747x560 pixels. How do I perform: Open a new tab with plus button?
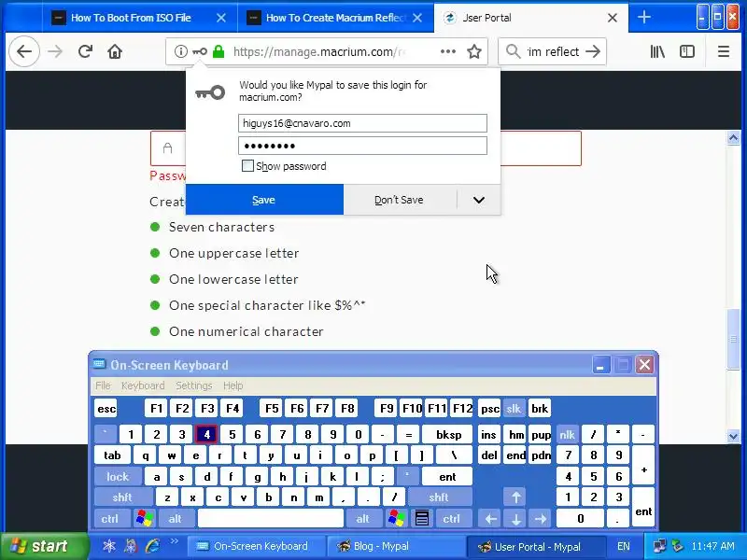[644, 18]
